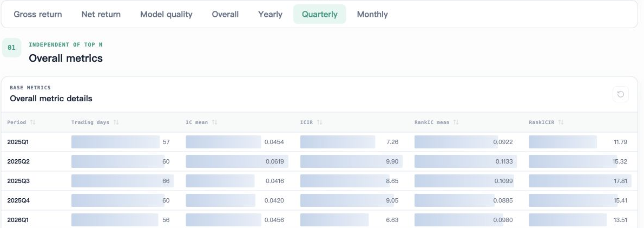Click trading days value 57
Screen dimensions: 644x228
(166, 142)
